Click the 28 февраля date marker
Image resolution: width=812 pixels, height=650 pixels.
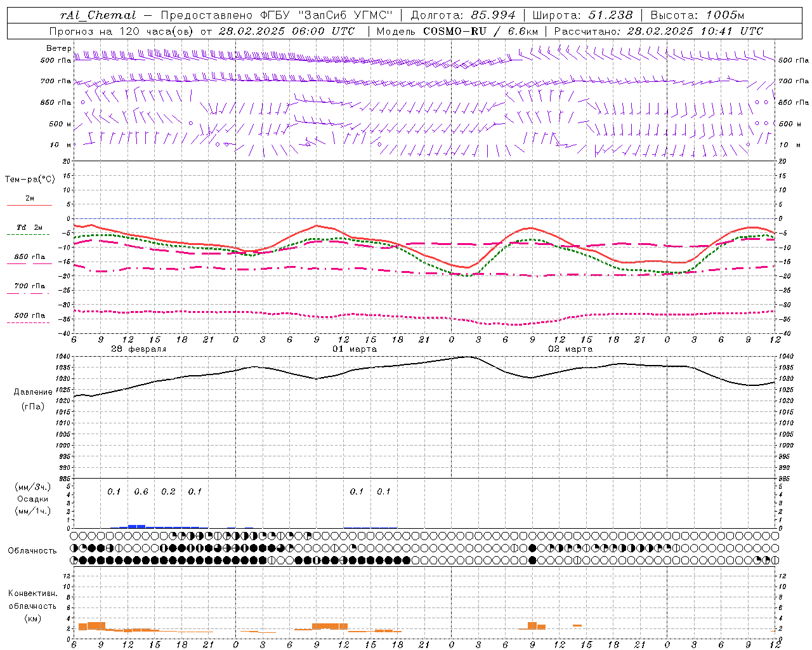(138, 349)
